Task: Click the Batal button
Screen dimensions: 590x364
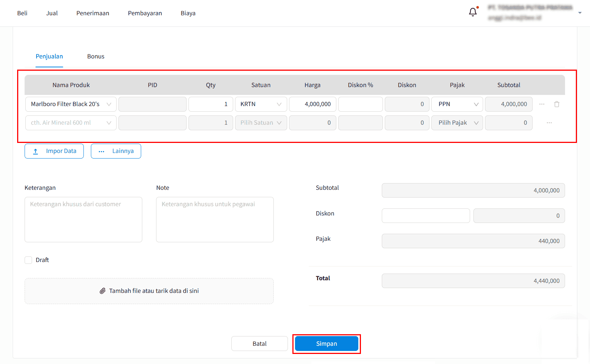Action: click(x=260, y=344)
